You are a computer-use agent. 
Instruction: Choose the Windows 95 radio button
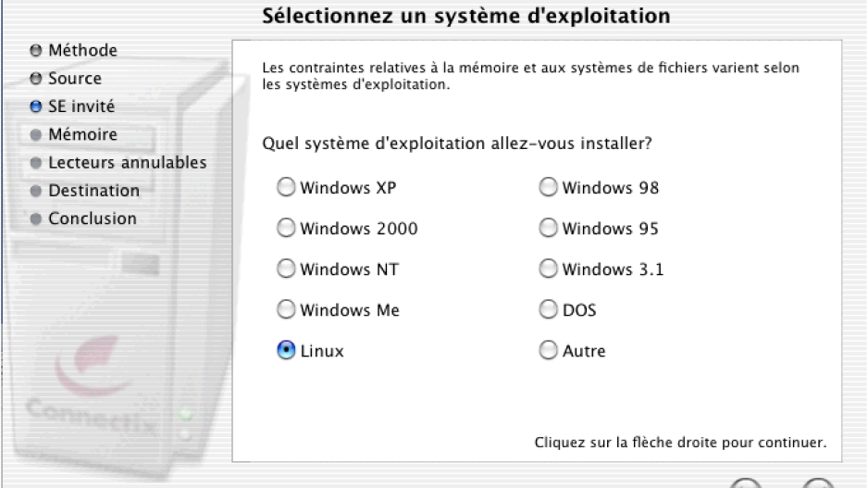(548, 228)
